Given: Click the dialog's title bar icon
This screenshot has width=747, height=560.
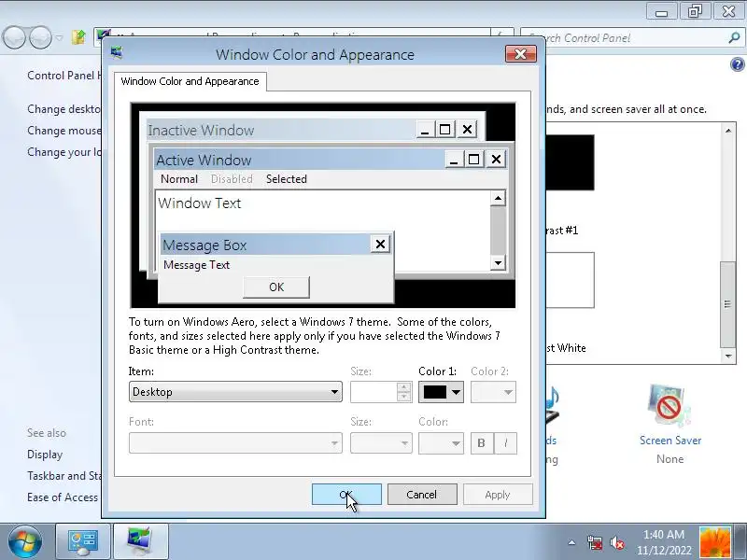Looking at the screenshot, I should pos(116,52).
